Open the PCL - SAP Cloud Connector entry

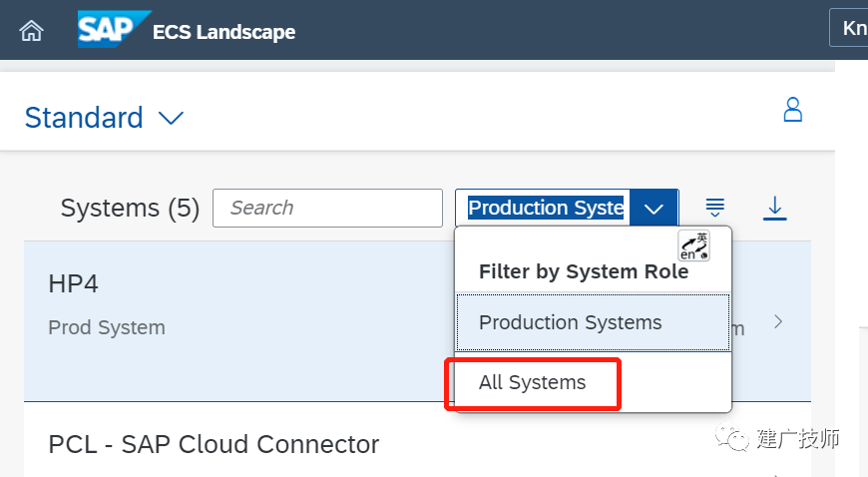coord(214,444)
